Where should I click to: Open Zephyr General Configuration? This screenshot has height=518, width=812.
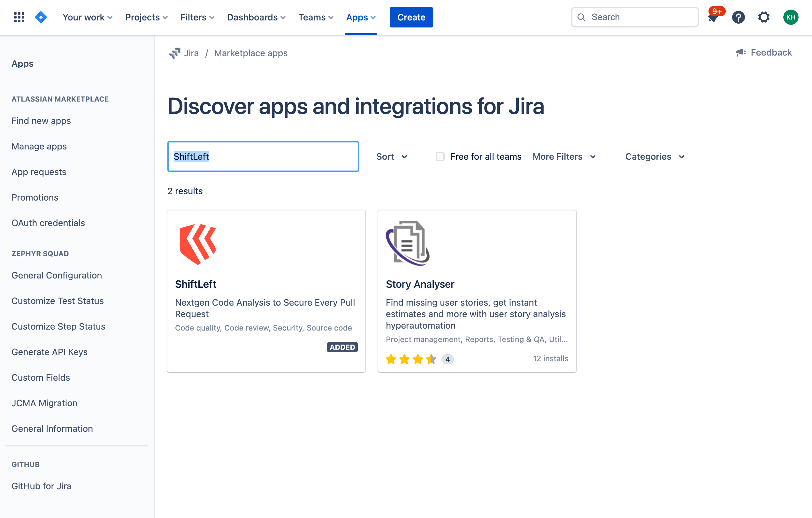pyautogui.click(x=57, y=275)
